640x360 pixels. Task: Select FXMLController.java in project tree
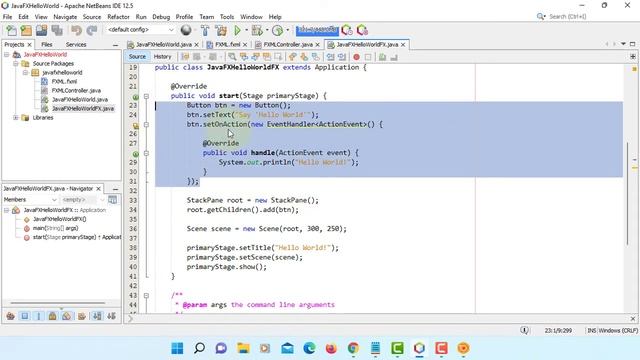tap(76, 90)
